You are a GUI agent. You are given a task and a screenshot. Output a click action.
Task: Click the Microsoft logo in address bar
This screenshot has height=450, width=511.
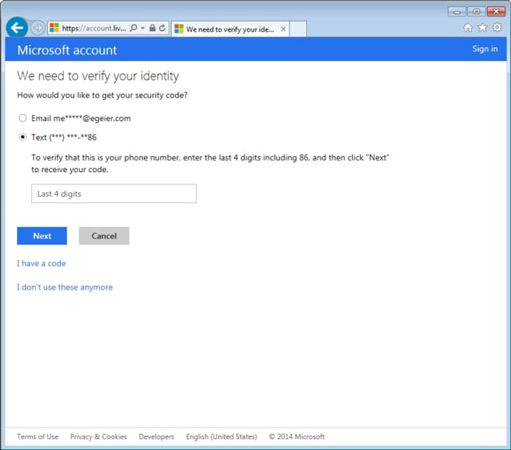click(54, 28)
